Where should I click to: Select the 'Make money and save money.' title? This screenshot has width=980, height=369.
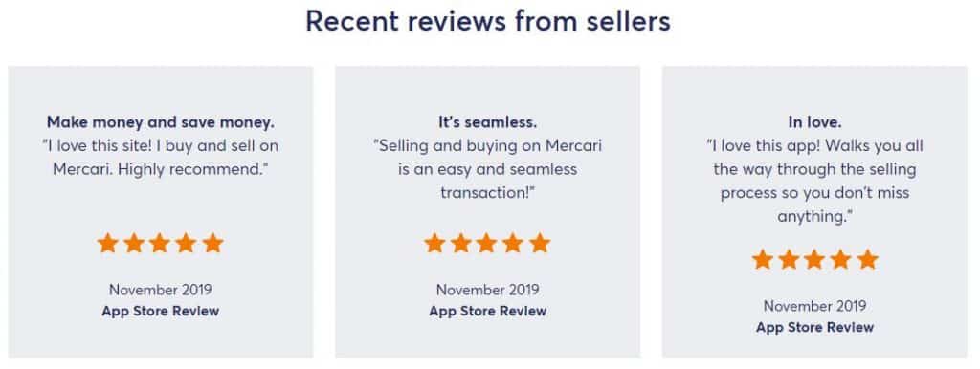point(161,122)
